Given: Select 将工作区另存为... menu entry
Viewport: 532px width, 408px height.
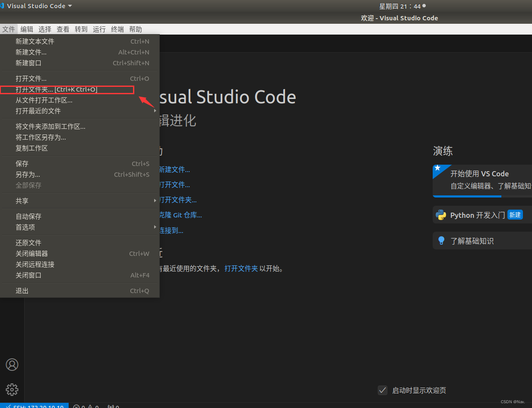Looking at the screenshot, I should (80, 137).
